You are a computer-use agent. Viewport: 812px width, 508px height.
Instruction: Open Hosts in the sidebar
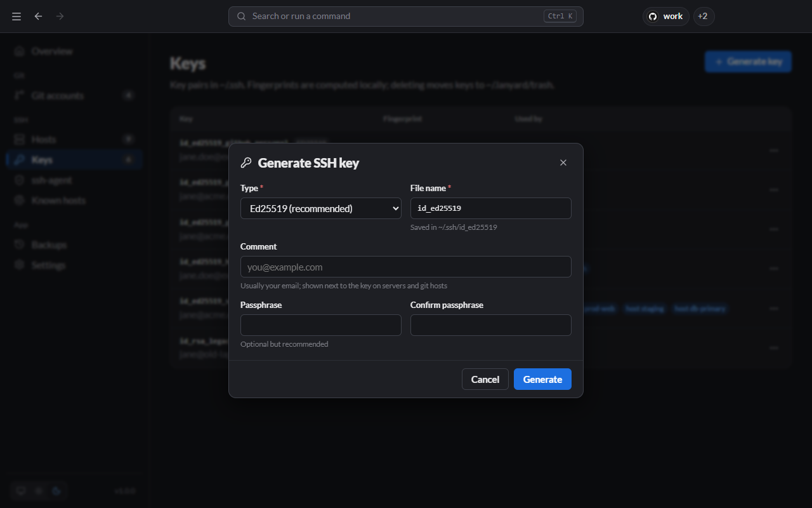(x=75, y=139)
